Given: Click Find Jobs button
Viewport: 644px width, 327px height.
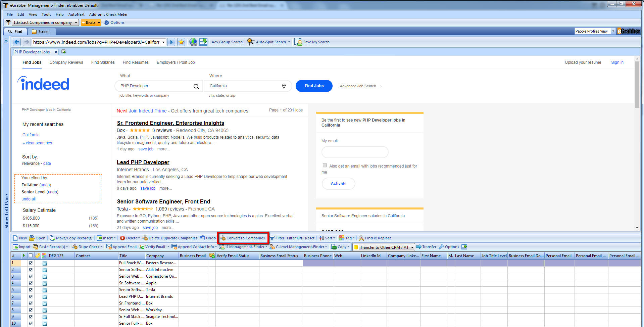Looking at the screenshot, I should [314, 86].
